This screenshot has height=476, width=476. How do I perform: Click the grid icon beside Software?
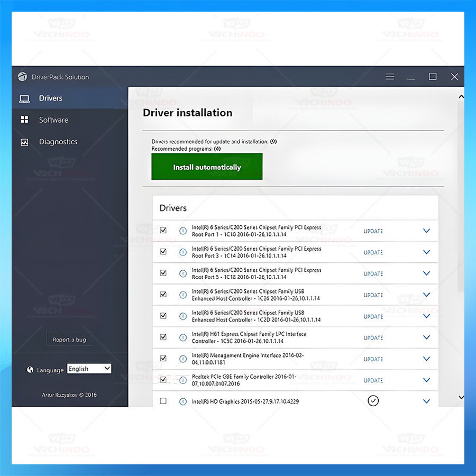pyautogui.click(x=24, y=120)
